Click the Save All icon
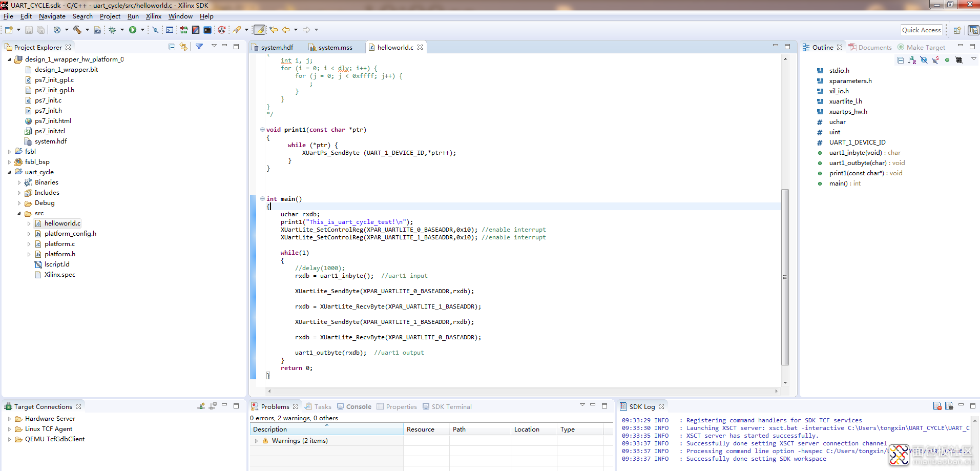 coord(41,30)
